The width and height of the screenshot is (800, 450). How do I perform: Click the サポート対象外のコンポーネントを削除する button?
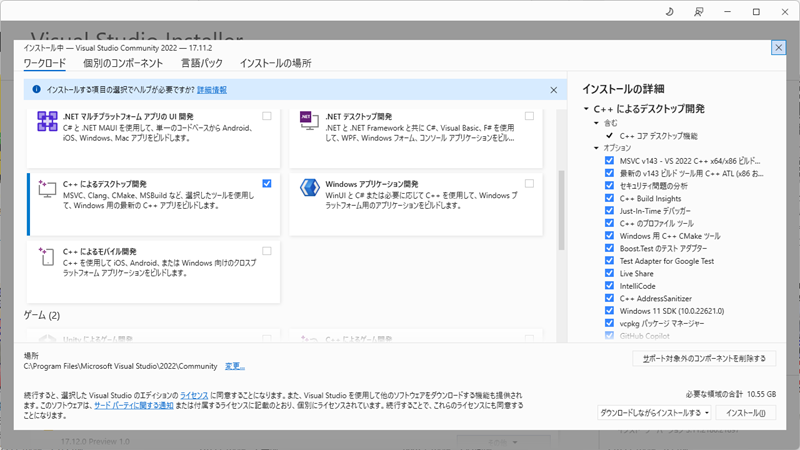click(x=705, y=358)
